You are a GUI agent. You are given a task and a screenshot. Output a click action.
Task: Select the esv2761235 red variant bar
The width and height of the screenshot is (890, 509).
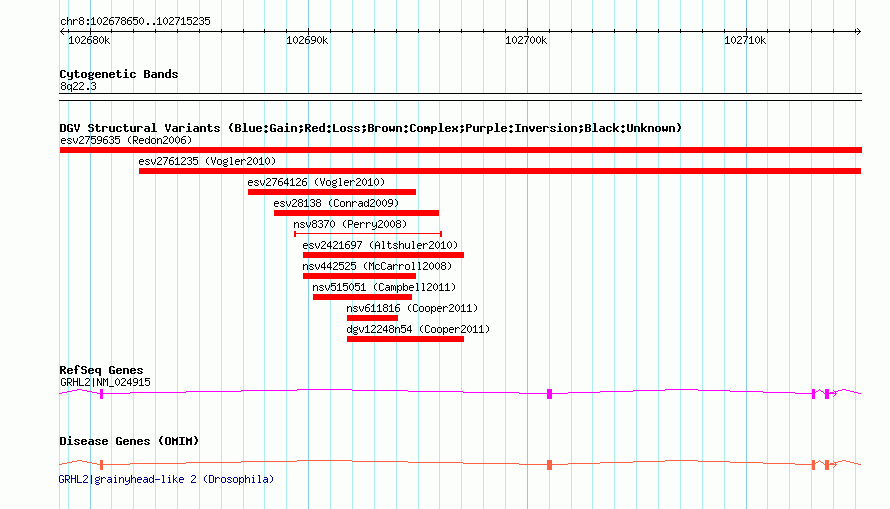tap(499, 171)
